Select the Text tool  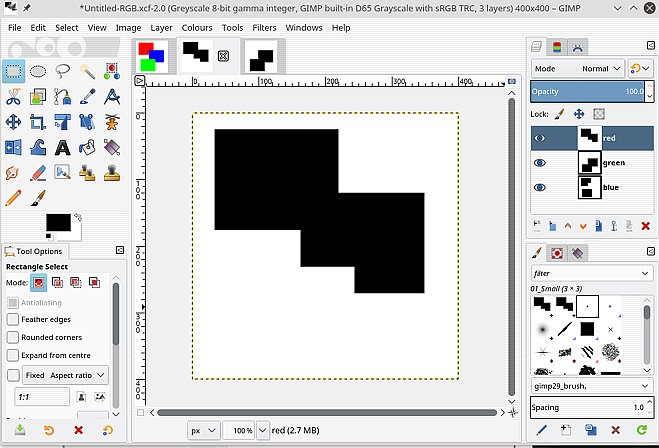pyautogui.click(x=63, y=148)
